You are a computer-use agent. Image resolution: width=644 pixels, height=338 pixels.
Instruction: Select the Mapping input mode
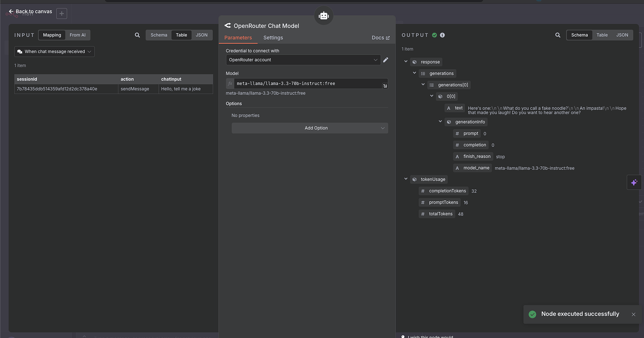click(x=51, y=35)
